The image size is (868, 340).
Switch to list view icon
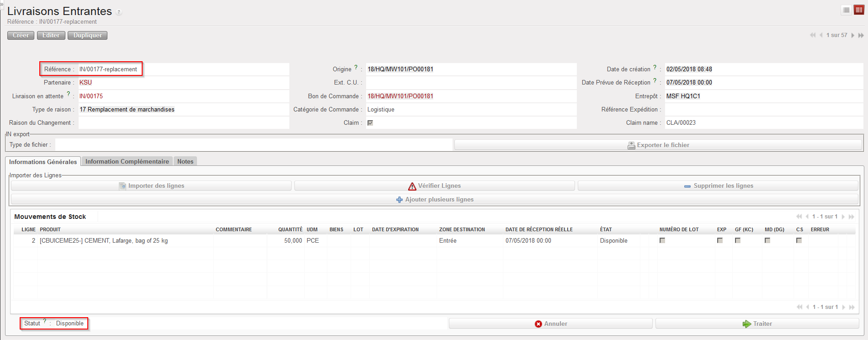tap(846, 10)
